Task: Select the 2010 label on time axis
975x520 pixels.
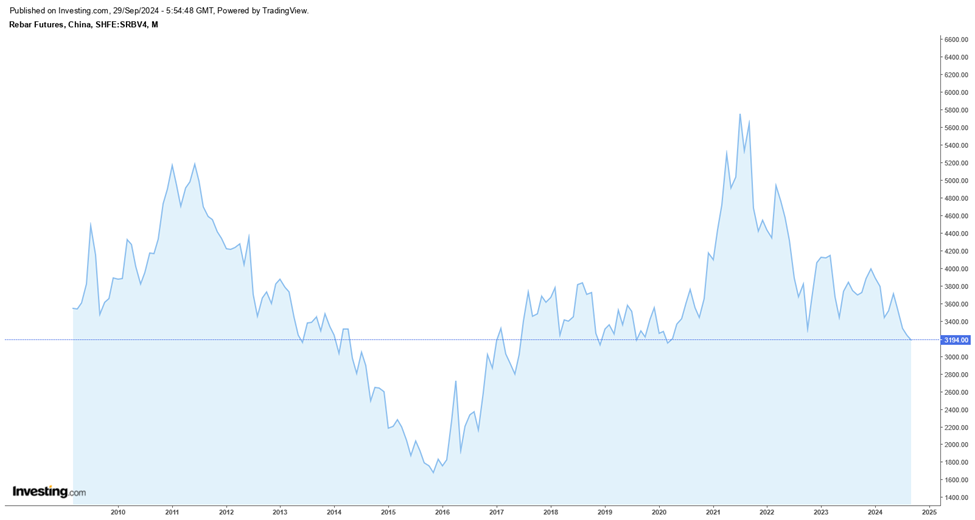Action: tap(118, 512)
